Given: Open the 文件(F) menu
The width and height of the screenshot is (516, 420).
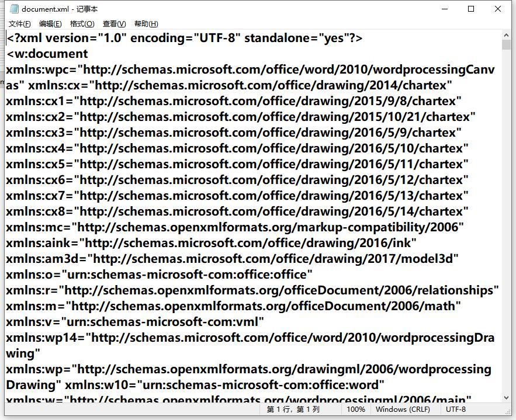Looking at the screenshot, I should pyautogui.click(x=19, y=24).
